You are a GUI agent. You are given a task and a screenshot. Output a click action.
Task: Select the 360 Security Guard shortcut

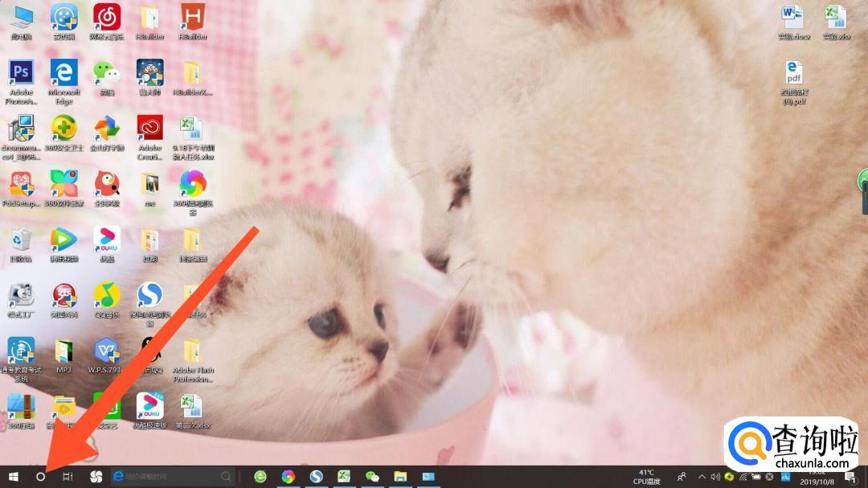pyautogui.click(x=63, y=133)
